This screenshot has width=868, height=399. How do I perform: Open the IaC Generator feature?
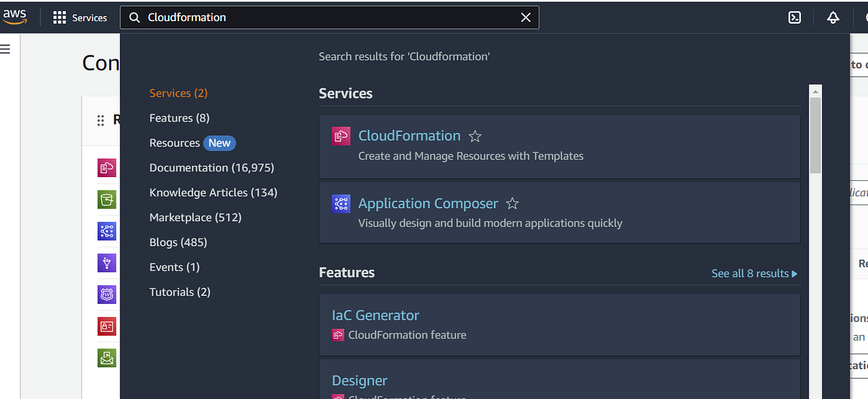click(375, 315)
